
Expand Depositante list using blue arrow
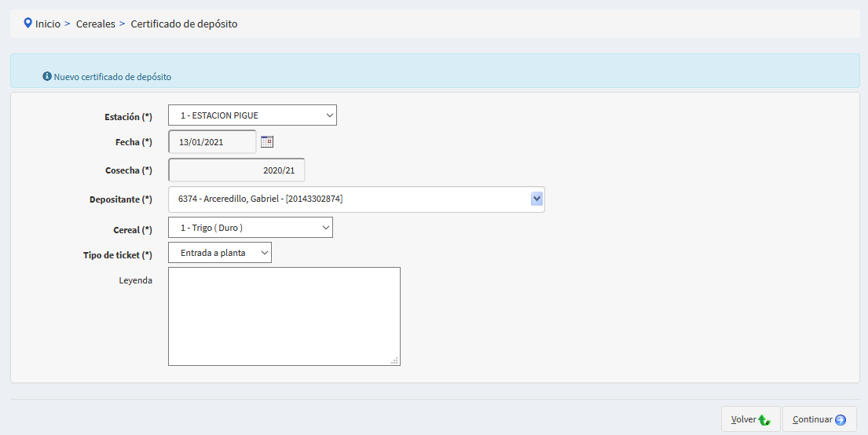[537, 199]
